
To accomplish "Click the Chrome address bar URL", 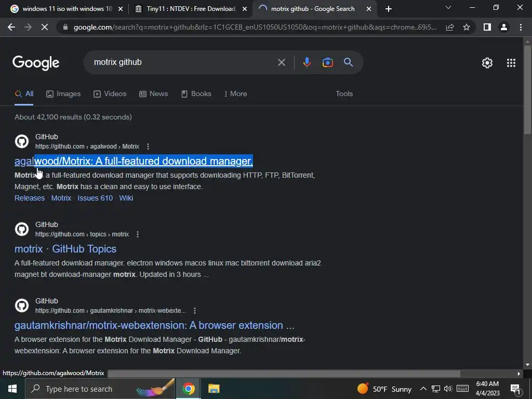I will [255, 27].
